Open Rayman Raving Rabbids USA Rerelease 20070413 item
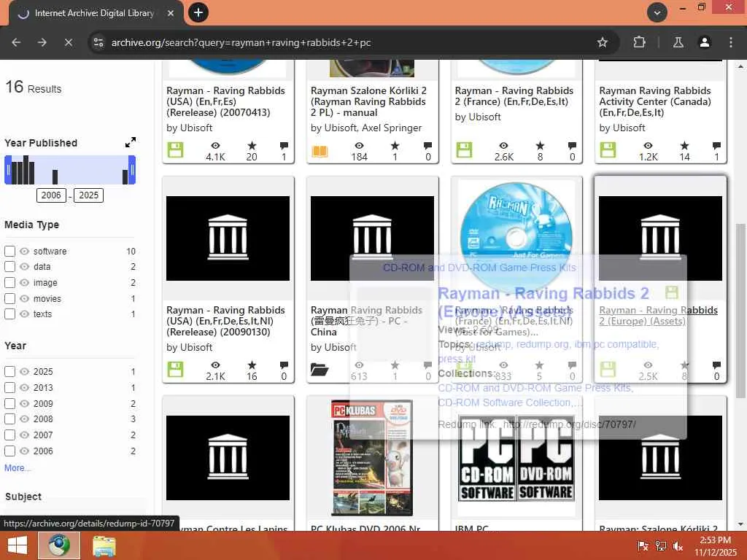Image resolution: width=747 pixels, height=560 pixels. click(x=225, y=101)
